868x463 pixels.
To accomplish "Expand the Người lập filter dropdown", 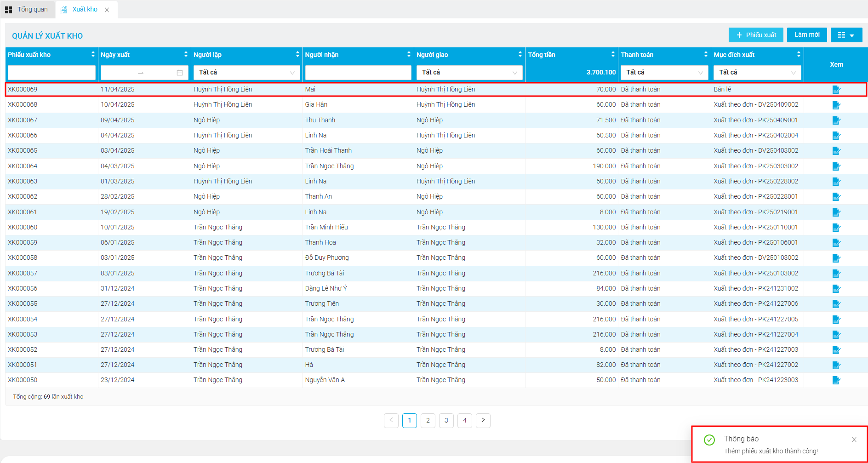I will click(x=246, y=73).
